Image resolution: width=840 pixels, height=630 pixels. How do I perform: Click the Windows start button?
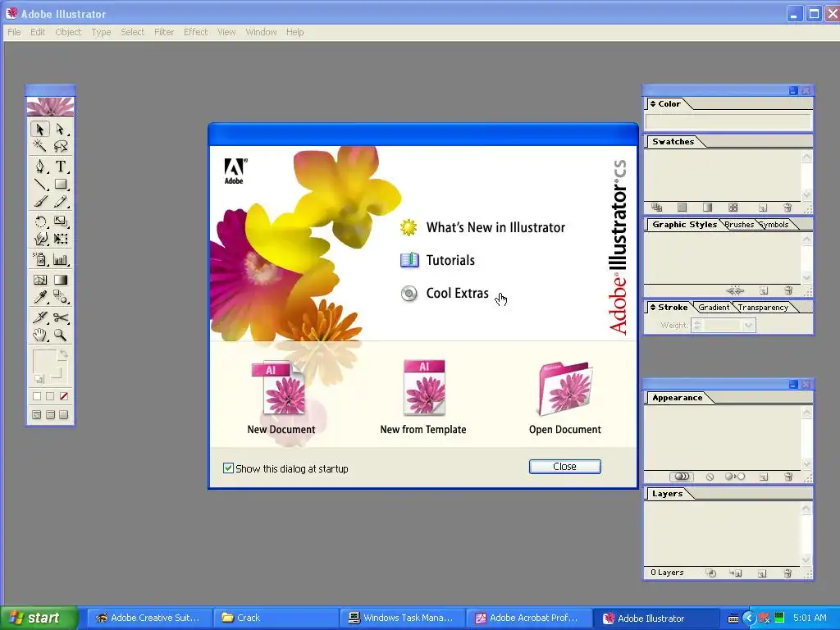pyautogui.click(x=39, y=618)
